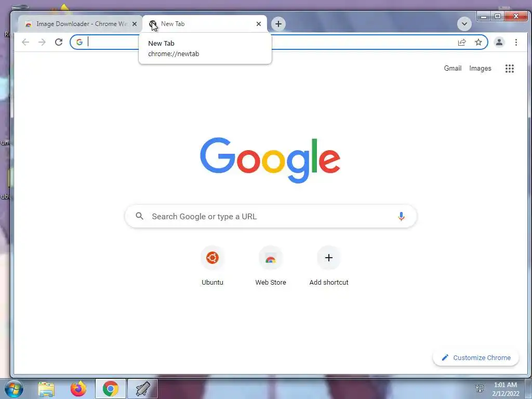Click the network tray icon

click(480, 389)
